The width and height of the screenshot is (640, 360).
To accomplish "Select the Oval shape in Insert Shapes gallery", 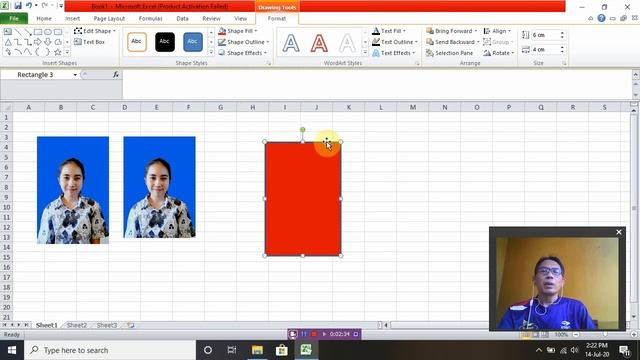I will [48, 32].
